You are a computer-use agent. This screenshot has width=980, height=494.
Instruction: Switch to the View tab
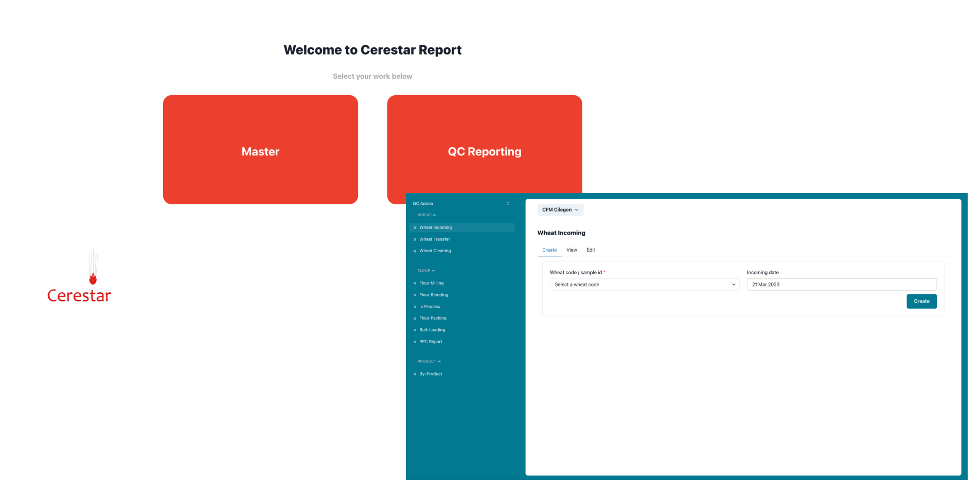[x=572, y=250]
